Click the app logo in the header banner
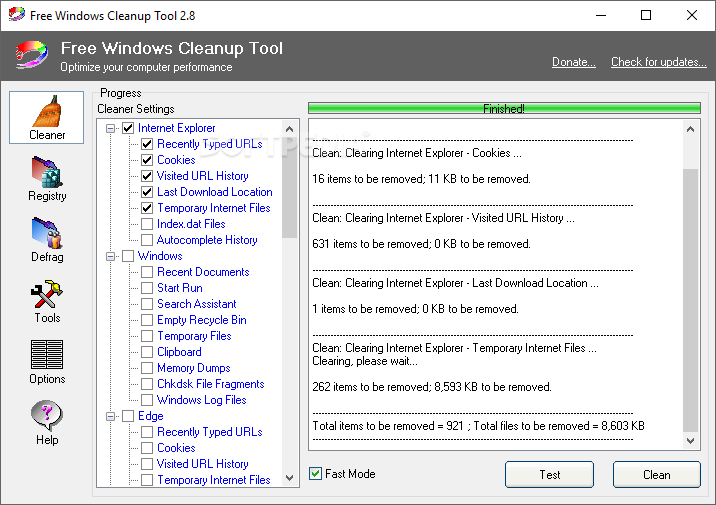 [x=31, y=54]
